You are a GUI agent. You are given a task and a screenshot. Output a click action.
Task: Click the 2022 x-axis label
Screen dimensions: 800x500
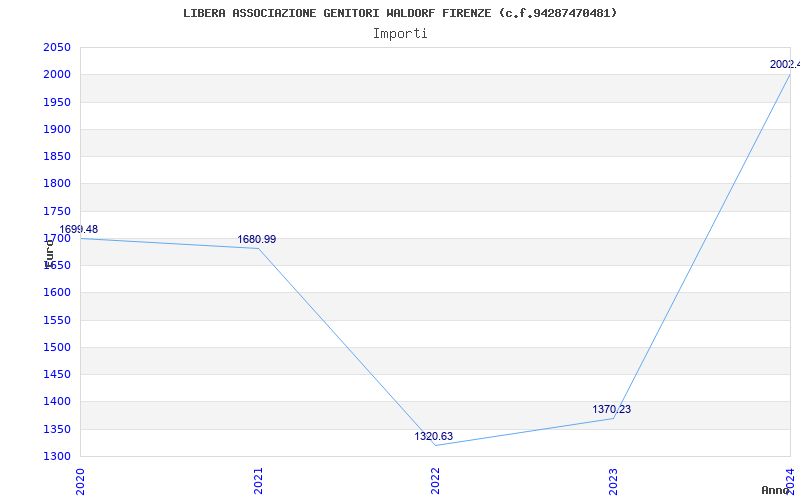(435, 481)
